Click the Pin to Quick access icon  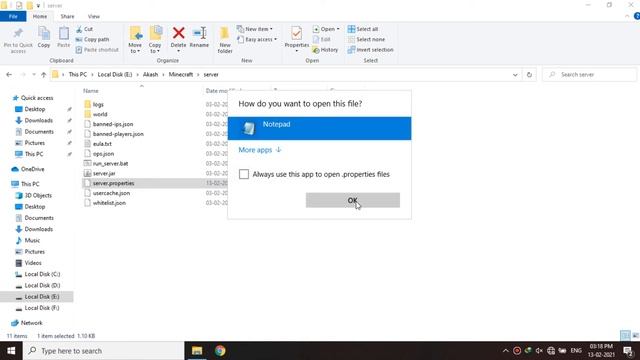(18, 33)
